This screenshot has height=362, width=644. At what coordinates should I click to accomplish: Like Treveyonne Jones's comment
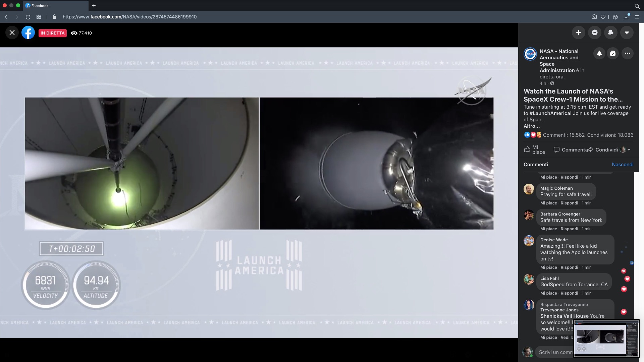pyautogui.click(x=548, y=338)
